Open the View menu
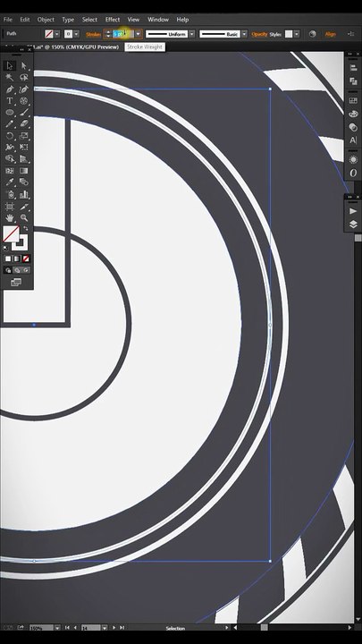This screenshot has width=362, height=644. click(133, 20)
